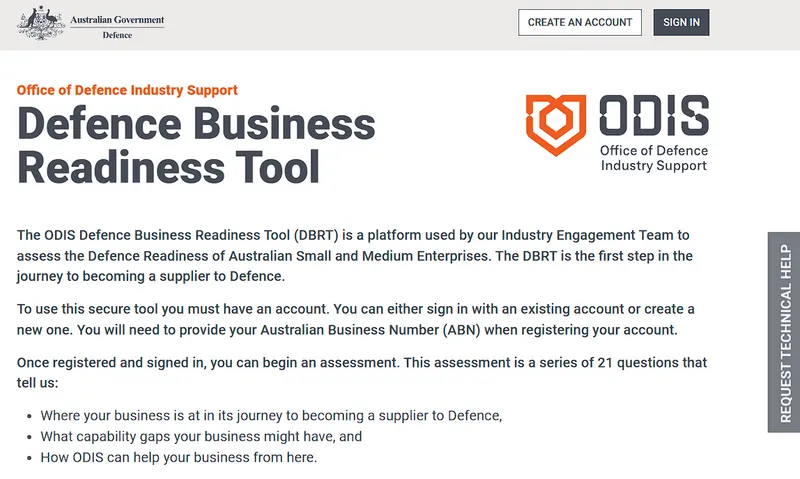Click the paragraph starting 'Once registered and signed in'
The width and height of the screenshot is (800, 479).
click(362, 372)
